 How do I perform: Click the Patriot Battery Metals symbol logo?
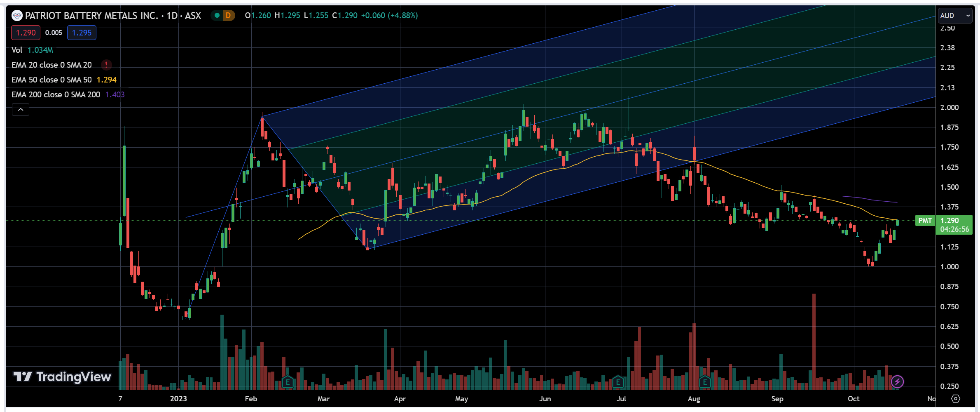[x=17, y=16]
